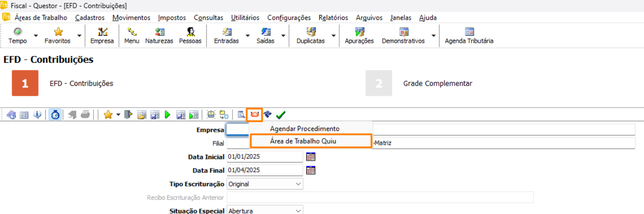Open calendar picker for Data Final
644x214 pixels.
[311, 171]
